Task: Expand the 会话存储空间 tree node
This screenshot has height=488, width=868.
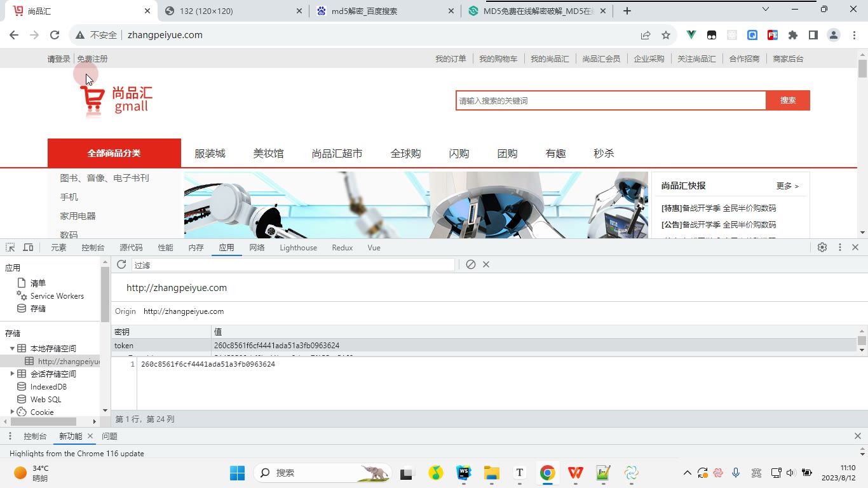Action: coord(12,374)
